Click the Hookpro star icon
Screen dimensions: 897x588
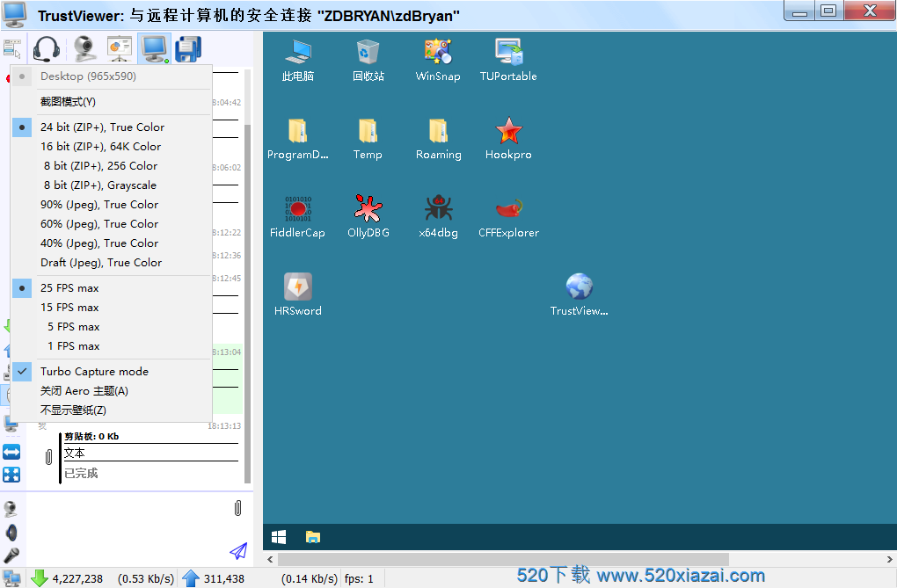click(x=508, y=138)
